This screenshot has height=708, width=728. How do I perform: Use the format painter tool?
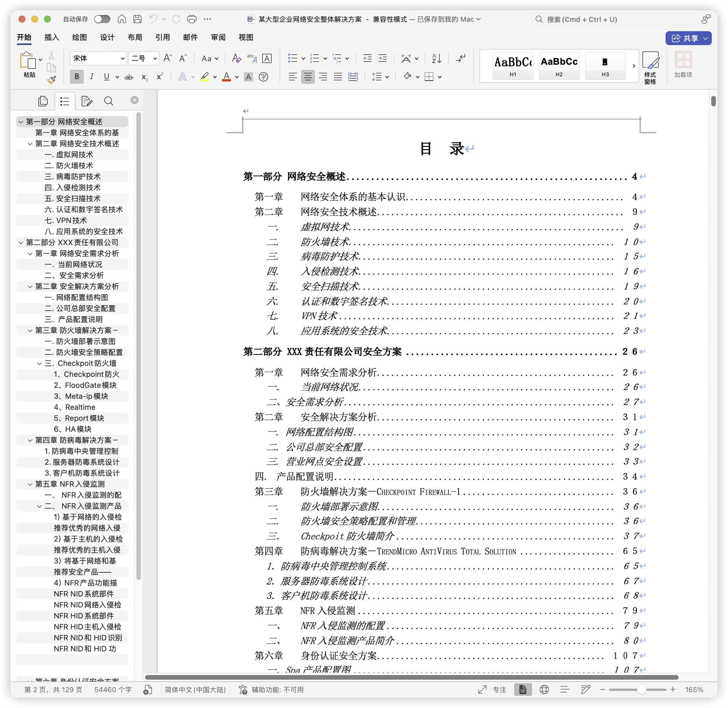52,79
